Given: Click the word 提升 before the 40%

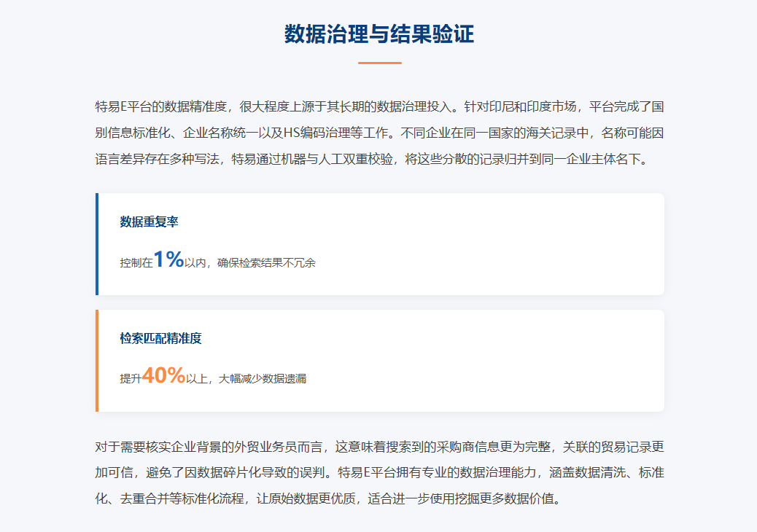Looking at the screenshot, I should click(x=131, y=379).
